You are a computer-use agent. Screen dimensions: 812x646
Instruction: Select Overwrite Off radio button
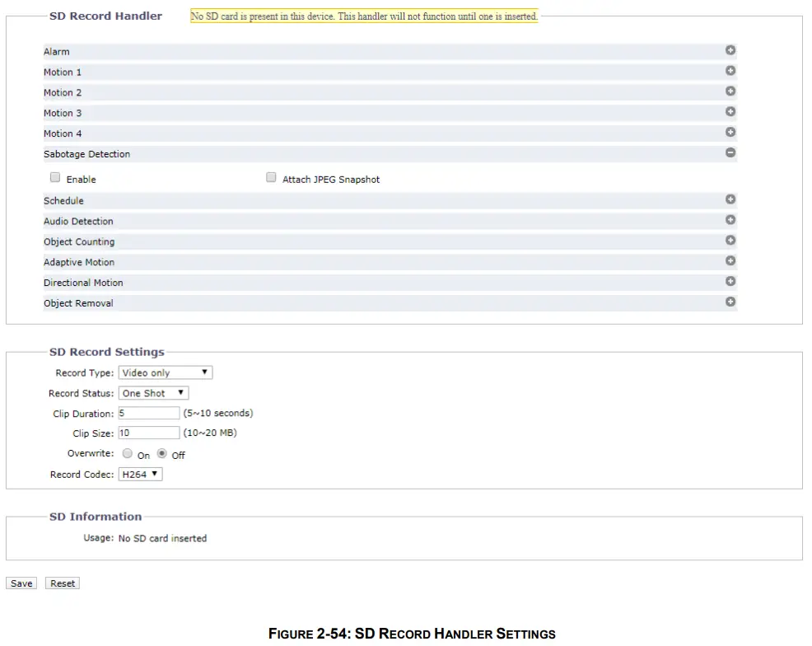[x=162, y=453]
